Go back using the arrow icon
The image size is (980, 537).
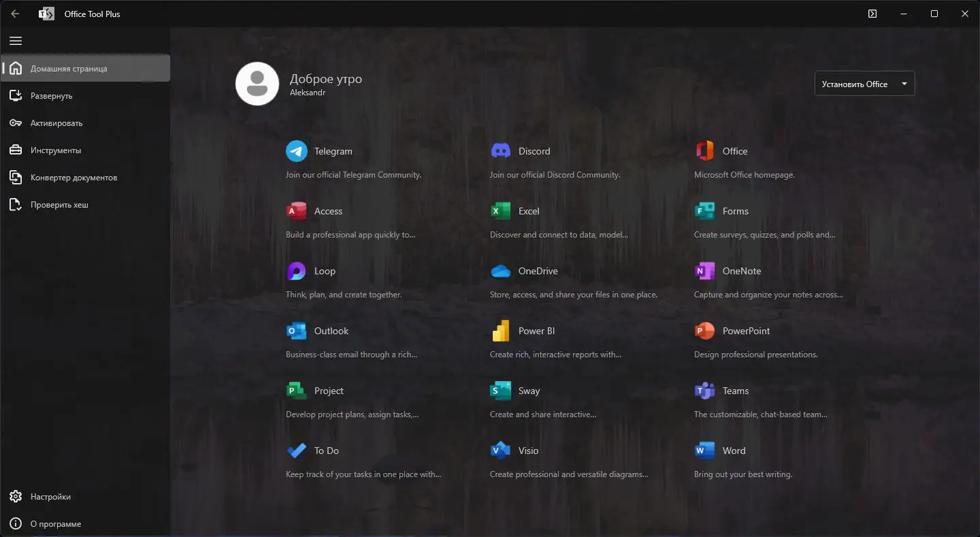click(x=15, y=14)
